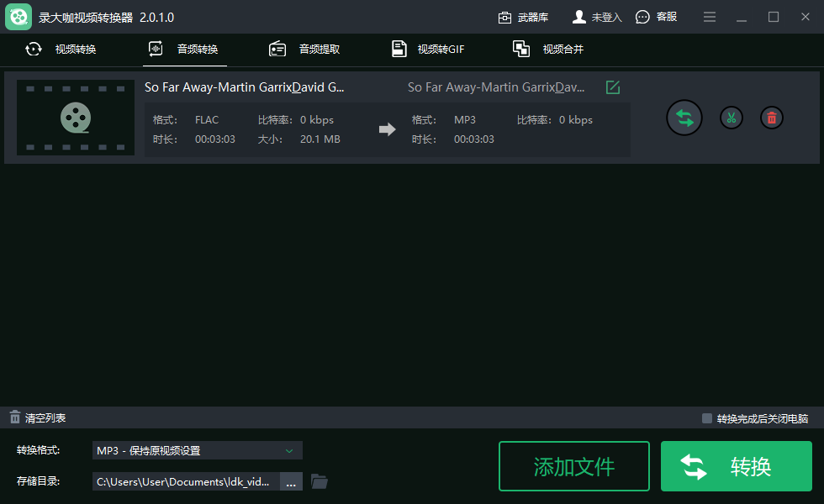Click the film reel thumbnail
824x504 pixels.
[76, 118]
